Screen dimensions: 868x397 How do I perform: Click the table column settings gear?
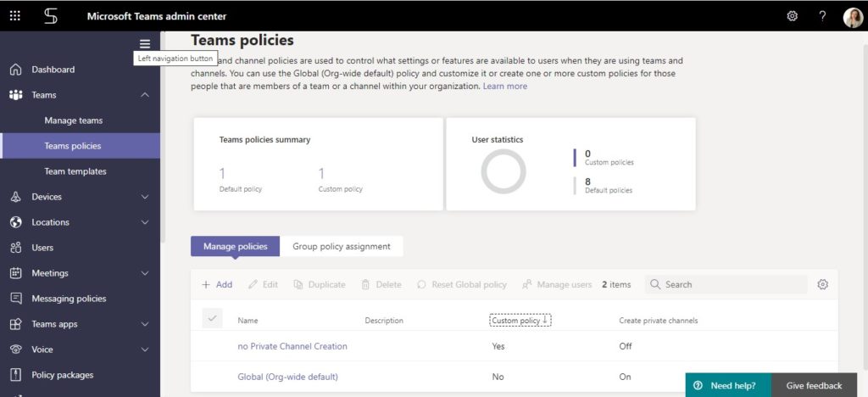point(822,284)
